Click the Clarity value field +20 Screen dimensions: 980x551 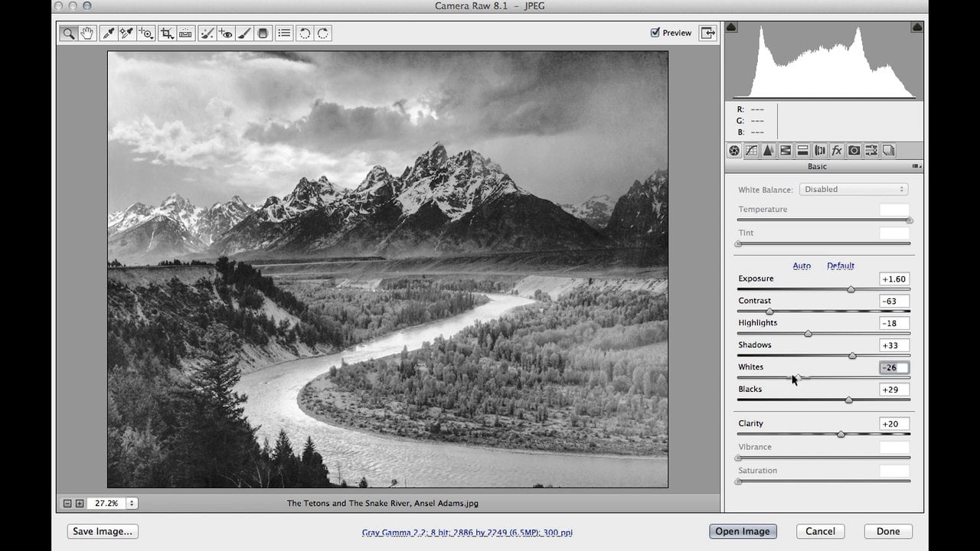click(894, 424)
